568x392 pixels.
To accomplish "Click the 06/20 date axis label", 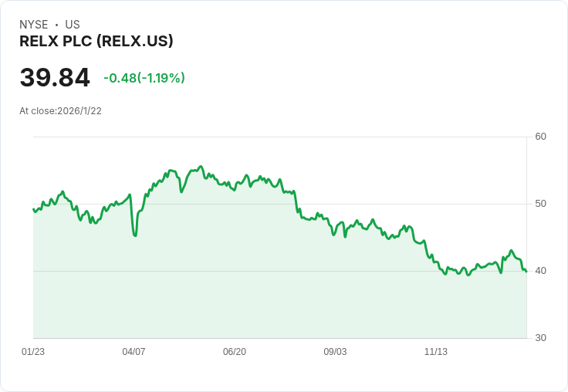I will 235,352.
